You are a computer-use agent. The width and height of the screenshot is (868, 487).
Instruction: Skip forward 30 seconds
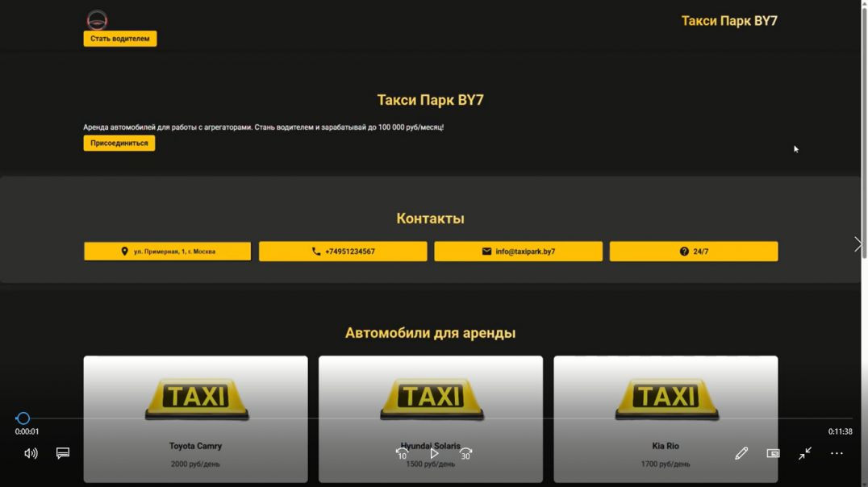[465, 453]
